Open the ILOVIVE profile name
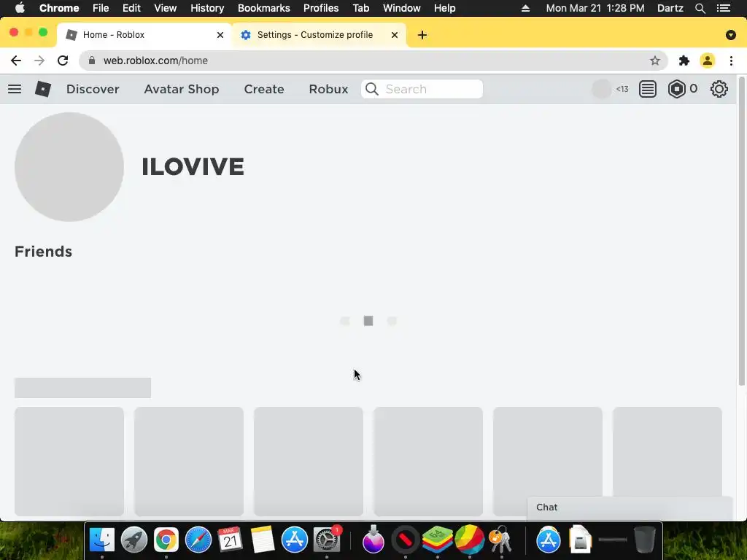 coord(193,167)
